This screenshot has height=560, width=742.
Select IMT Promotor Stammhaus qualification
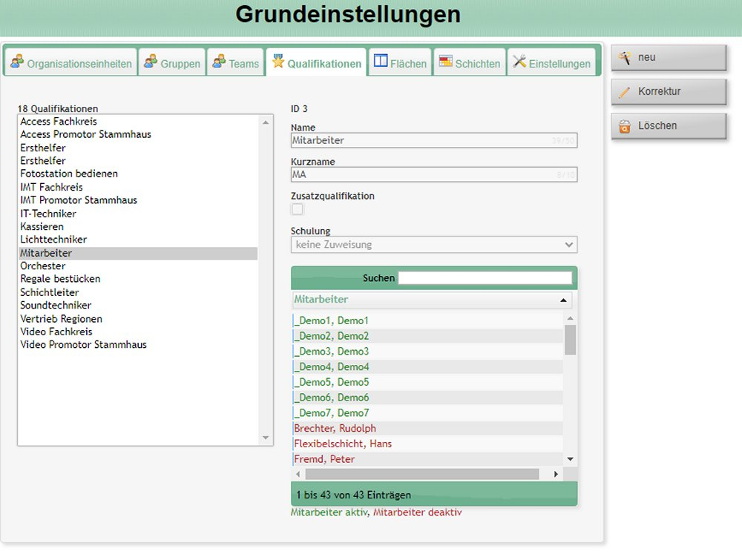pyautogui.click(x=138, y=200)
